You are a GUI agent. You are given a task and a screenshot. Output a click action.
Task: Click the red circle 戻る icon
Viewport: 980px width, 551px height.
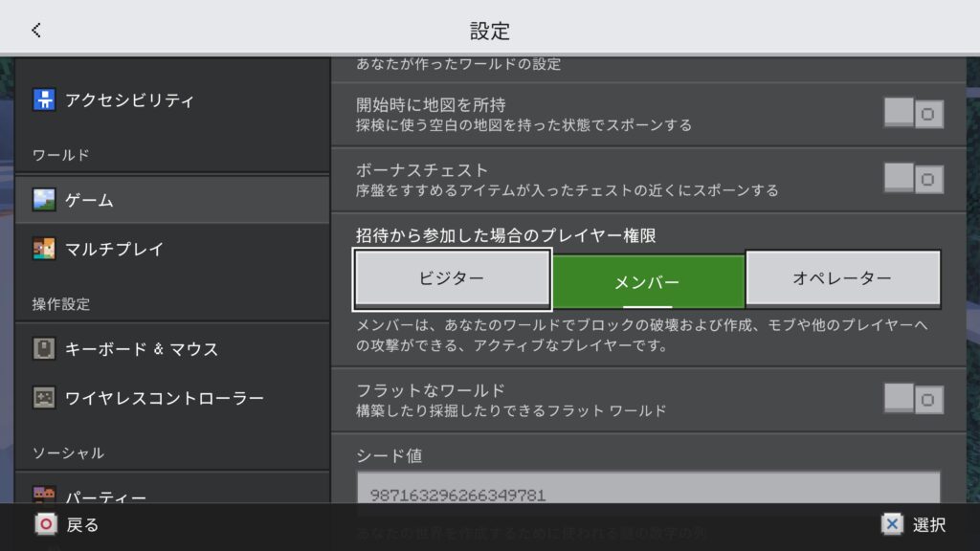pos(46,524)
